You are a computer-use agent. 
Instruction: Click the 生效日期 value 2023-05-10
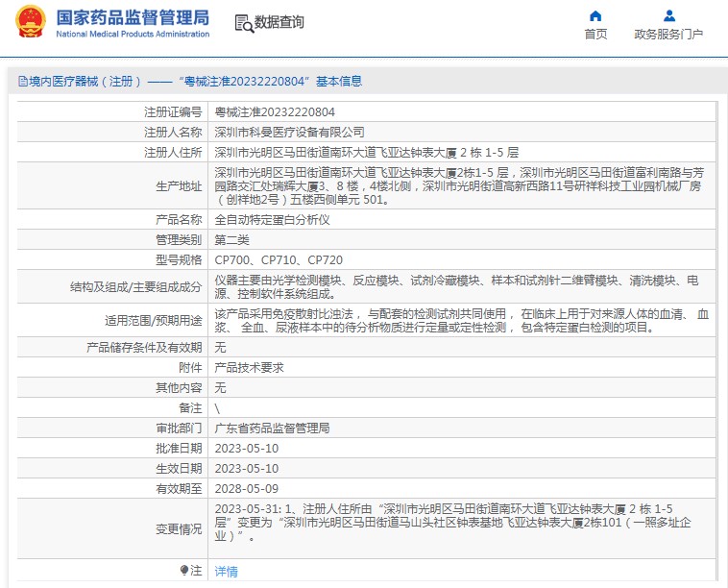(247, 469)
